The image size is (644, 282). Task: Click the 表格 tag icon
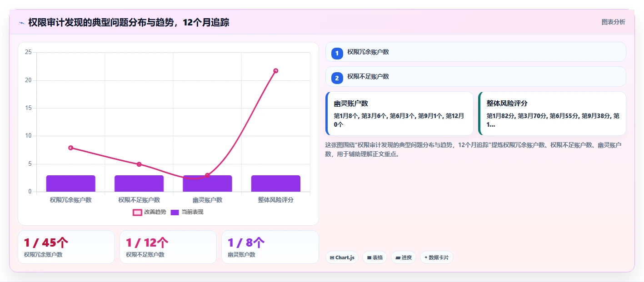coord(369,257)
